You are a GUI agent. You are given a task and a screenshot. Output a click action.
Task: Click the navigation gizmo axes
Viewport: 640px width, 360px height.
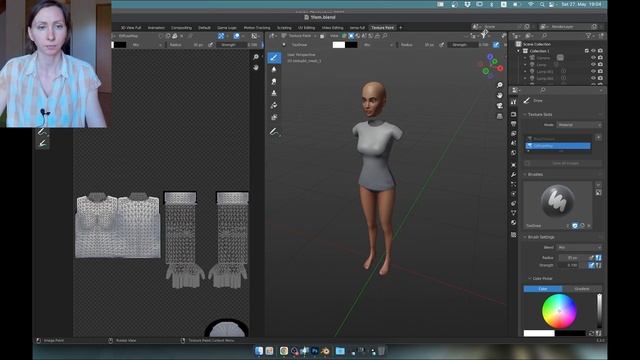[x=491, y=67]
